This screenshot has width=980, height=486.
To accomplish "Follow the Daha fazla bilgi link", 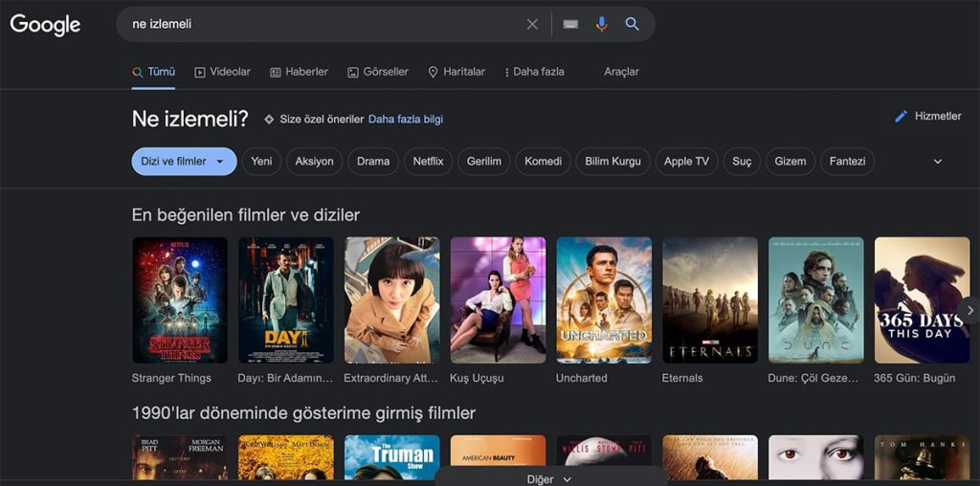I will pyautogui.click(x=406, y=120).
